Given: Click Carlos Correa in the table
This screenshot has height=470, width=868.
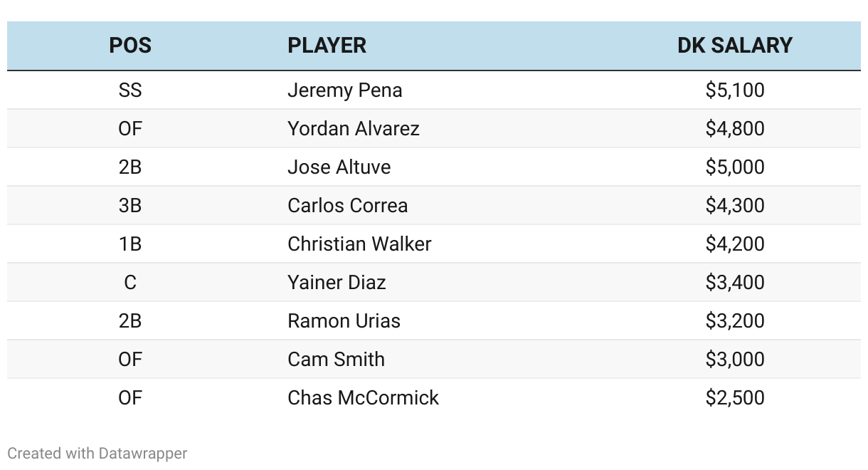Looking at the screenshot, I should (348, 206).
